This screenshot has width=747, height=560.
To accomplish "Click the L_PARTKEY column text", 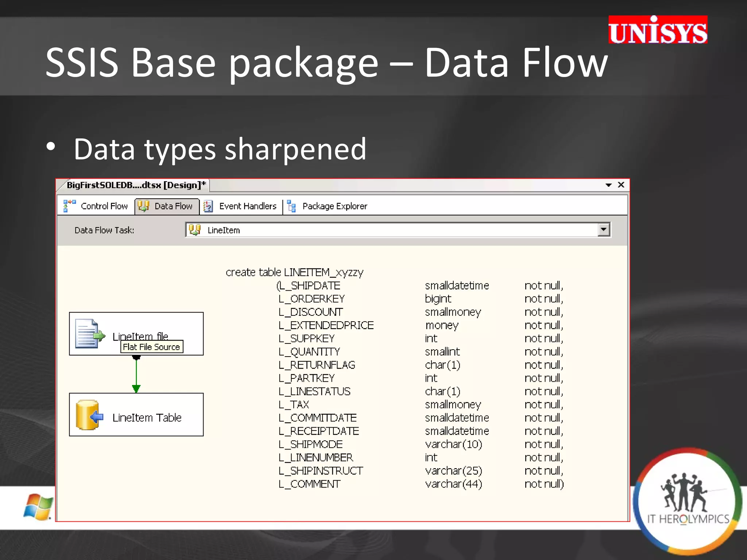I will pos(306,378).
